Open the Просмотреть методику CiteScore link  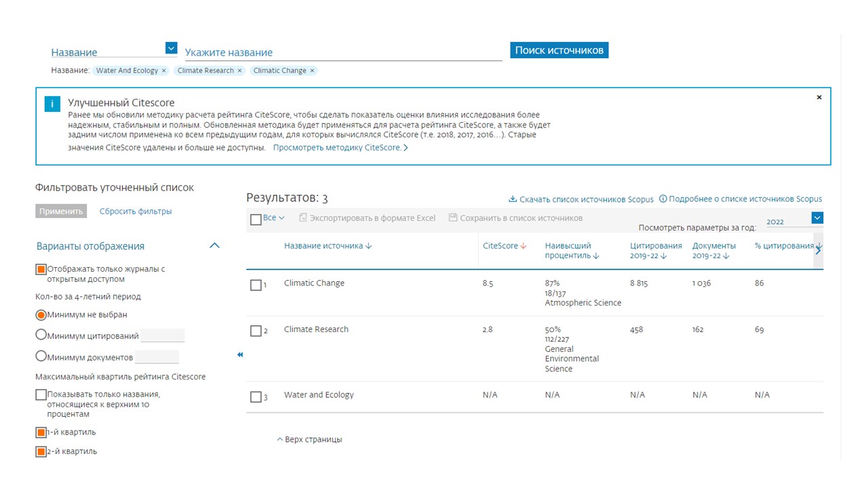click(340, 148)
